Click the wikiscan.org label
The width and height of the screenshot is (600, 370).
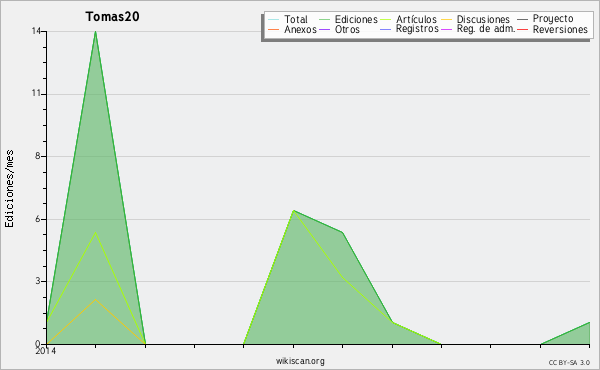click(300, 361)
